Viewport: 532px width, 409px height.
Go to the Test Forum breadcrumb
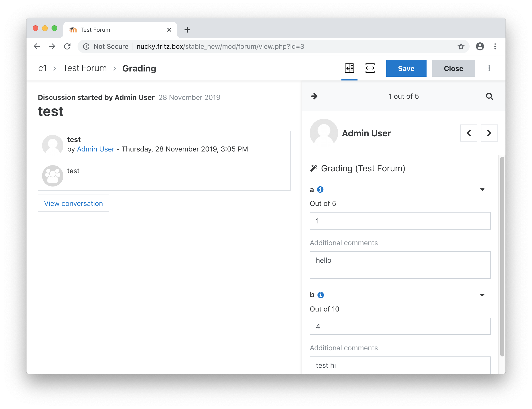click(x=85, y=68)
